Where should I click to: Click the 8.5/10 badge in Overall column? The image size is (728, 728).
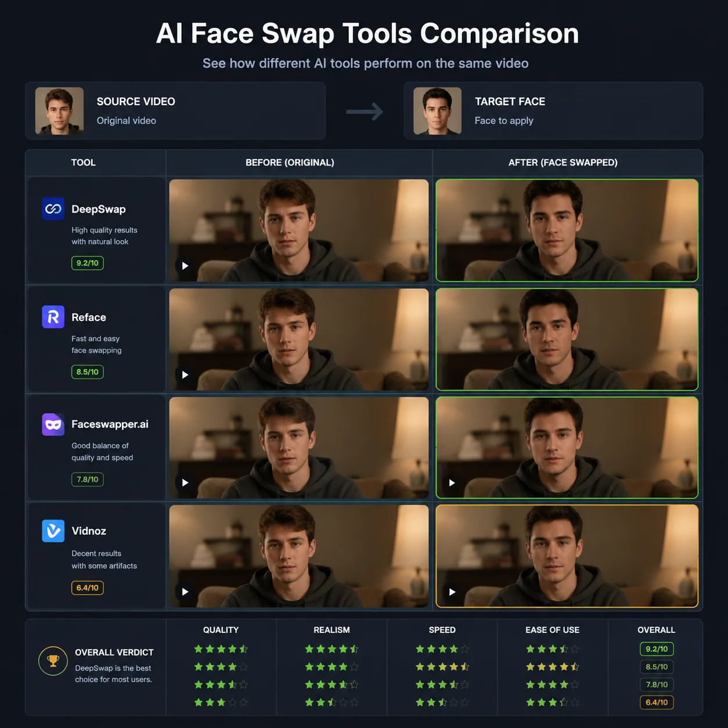657,667
